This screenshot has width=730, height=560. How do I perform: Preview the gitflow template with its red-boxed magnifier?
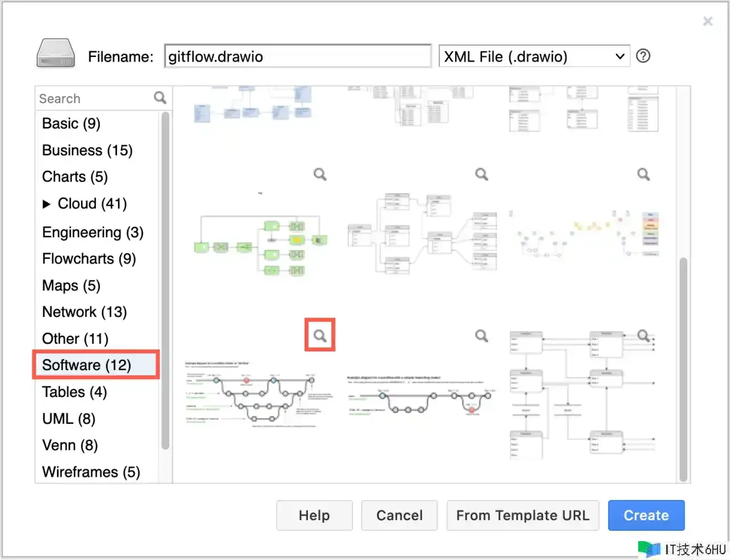pos(320,335)
